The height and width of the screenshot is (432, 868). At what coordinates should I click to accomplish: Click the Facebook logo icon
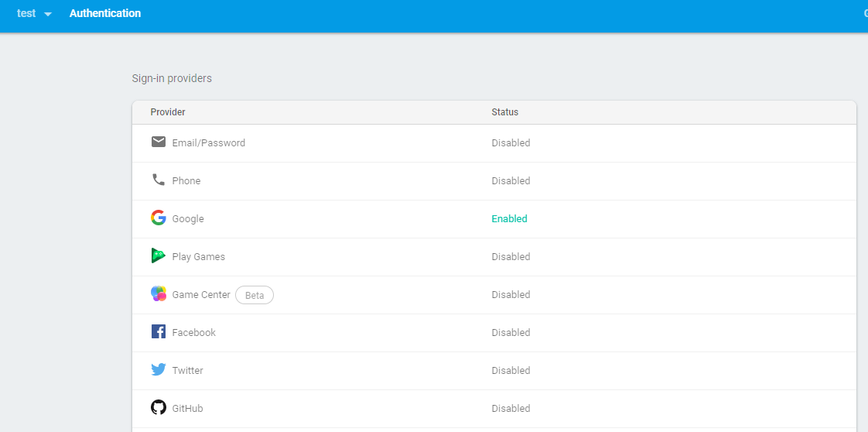159,331
